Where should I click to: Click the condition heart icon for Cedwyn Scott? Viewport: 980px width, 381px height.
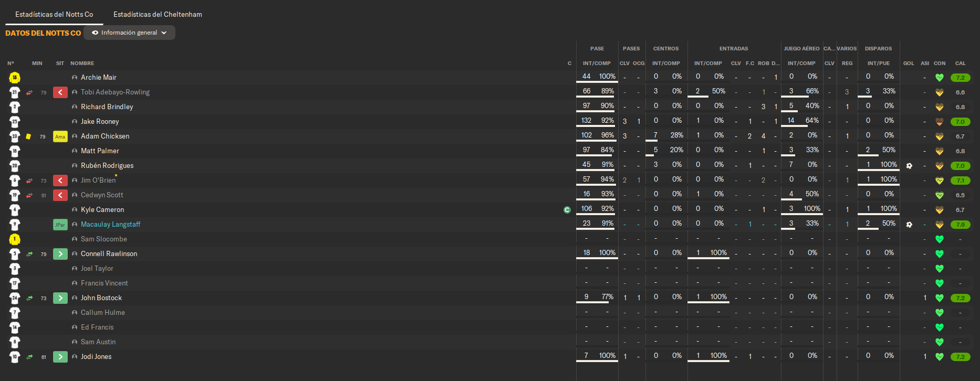940,195
